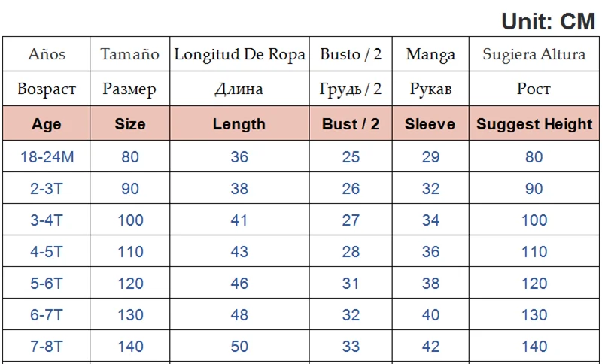This screenshot has height=364, width=602.
Task: Select the Tamaño header cell
Action: click(x=130, y=54)
